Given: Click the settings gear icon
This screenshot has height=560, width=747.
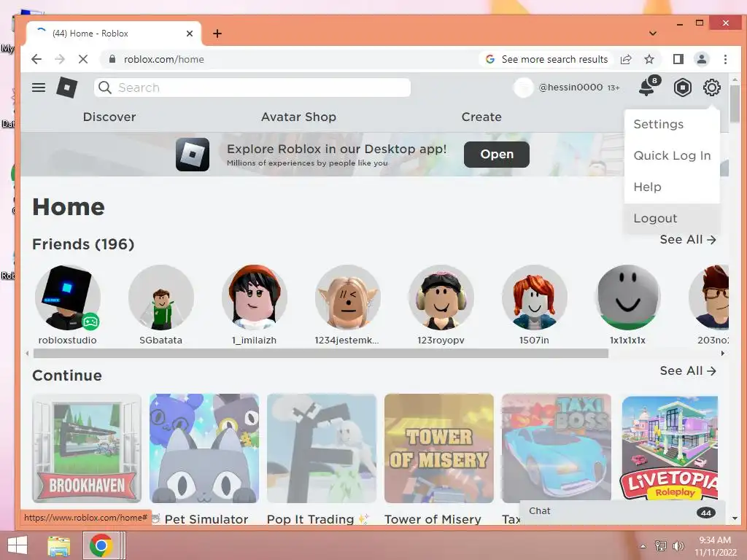Looking at the screenshot, I should [x=711, y=87].
